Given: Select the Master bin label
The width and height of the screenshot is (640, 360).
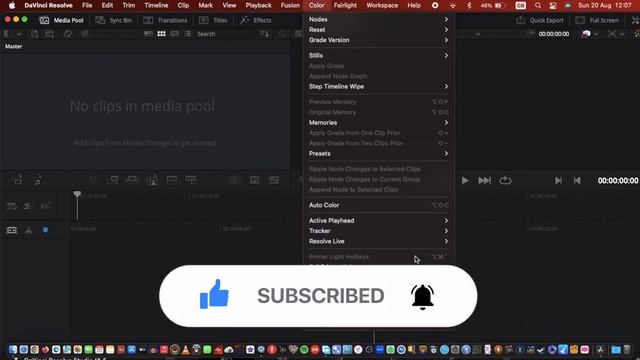Looking at the screenshot, I should [13, 47].
